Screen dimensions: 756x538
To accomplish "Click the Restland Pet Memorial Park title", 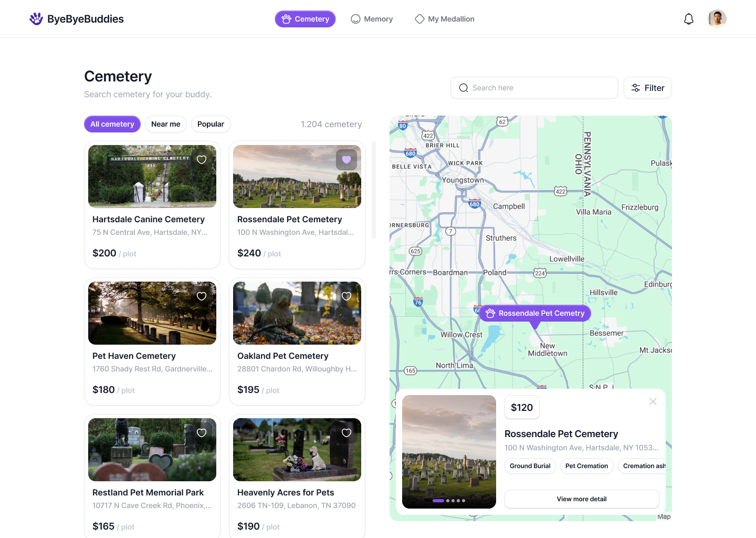I will pyautogui.click(x=148, y=493).
